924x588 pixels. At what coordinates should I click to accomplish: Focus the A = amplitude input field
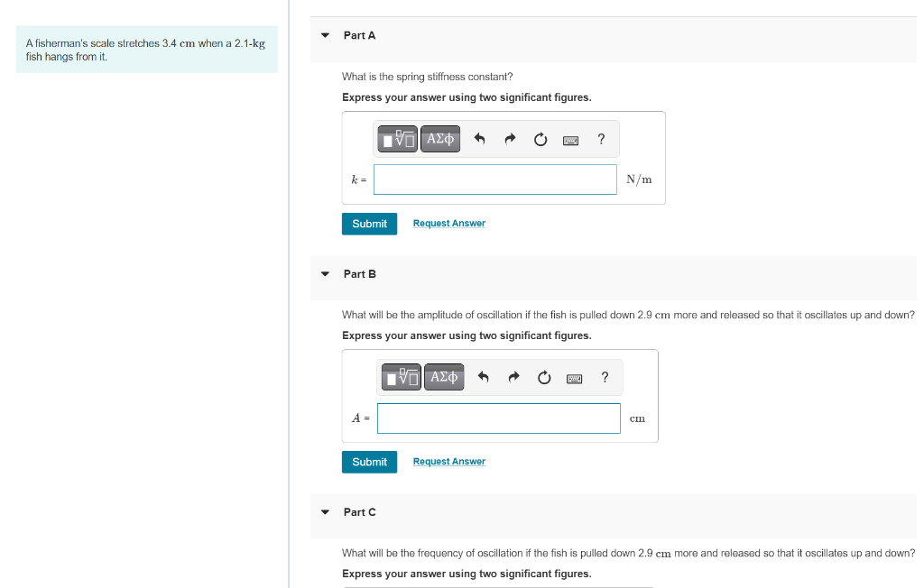(498, 418)
